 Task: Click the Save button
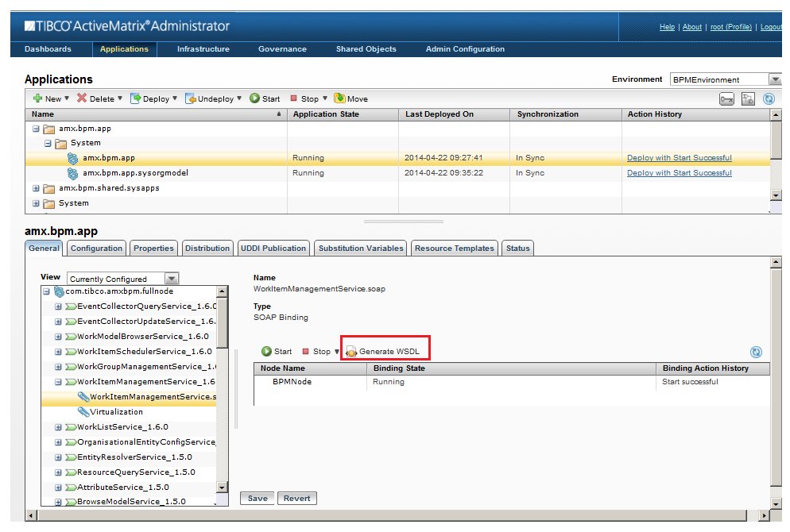pyautogui.click(x=258, y=499)
